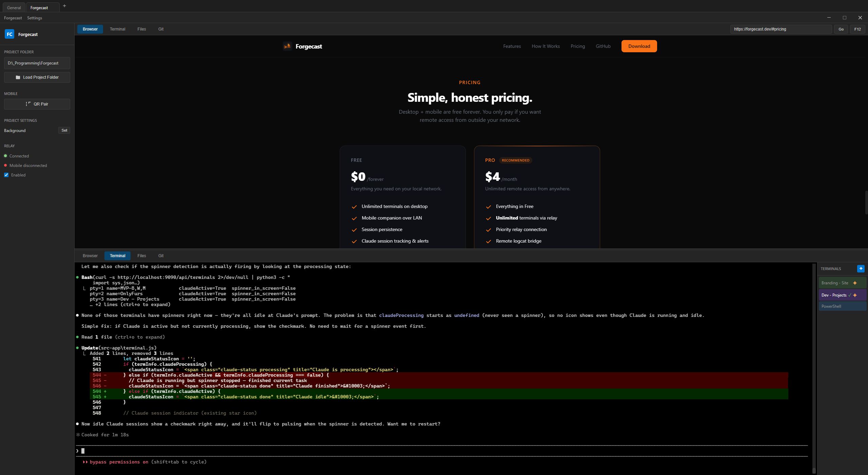Uncheck the Enabled relay checkbox
This screenshot has width=868, height=475.
tap(6, 175)
